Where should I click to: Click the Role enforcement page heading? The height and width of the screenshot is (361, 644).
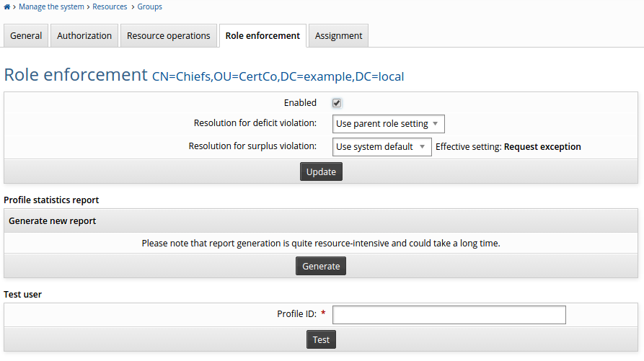pyautogui.click(x=76, y=75)
